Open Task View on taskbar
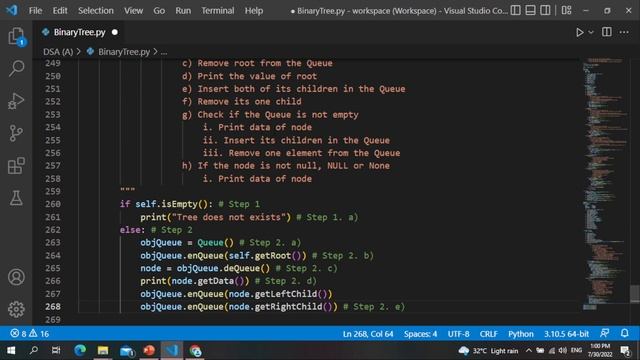The width and height of the screenshot is (640, 360). coord(56,350)
